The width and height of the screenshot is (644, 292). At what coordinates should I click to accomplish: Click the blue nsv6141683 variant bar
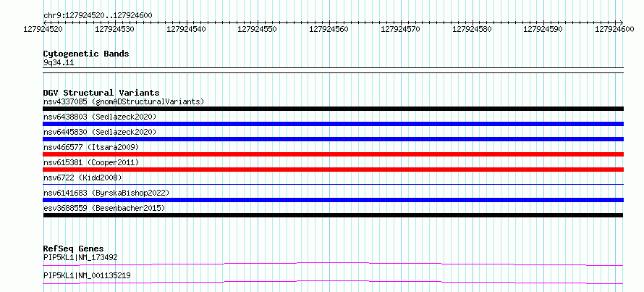pyautogui.click(x=333, y=200)
